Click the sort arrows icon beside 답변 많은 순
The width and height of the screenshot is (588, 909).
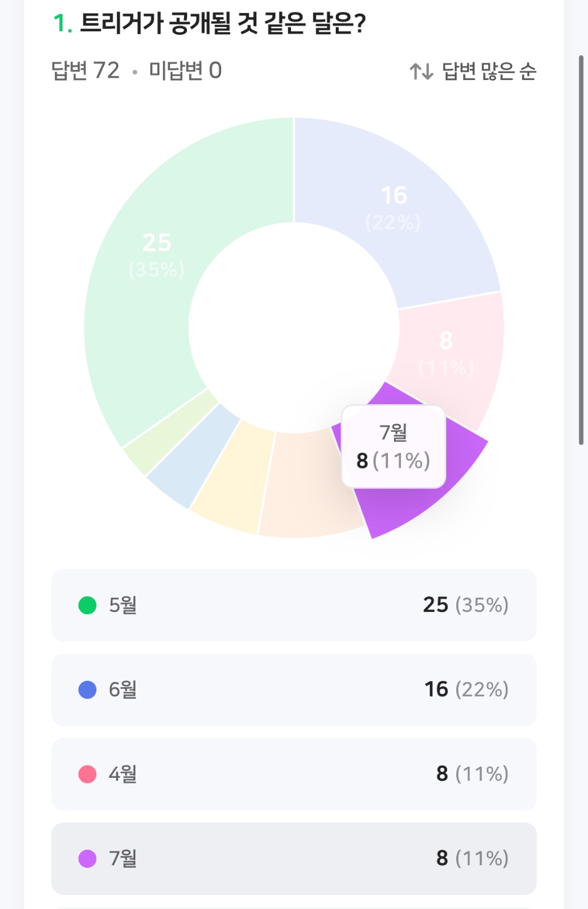tap(421, 72)
